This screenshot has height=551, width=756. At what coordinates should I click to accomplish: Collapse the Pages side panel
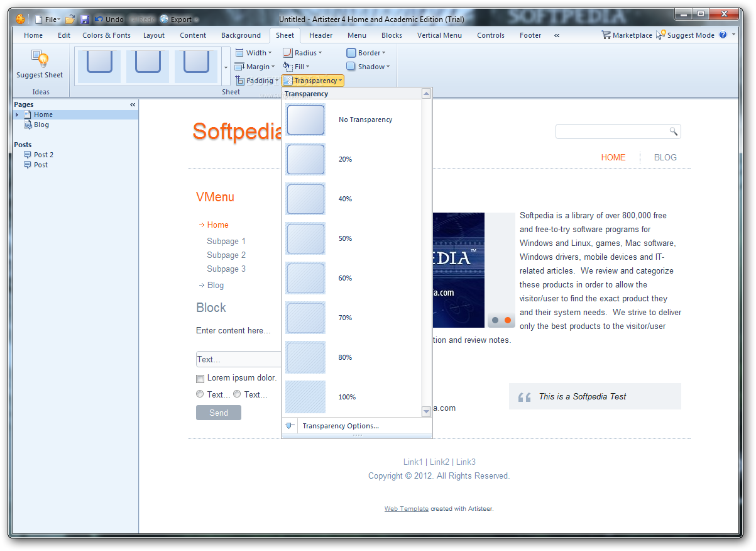click(133, 104)
